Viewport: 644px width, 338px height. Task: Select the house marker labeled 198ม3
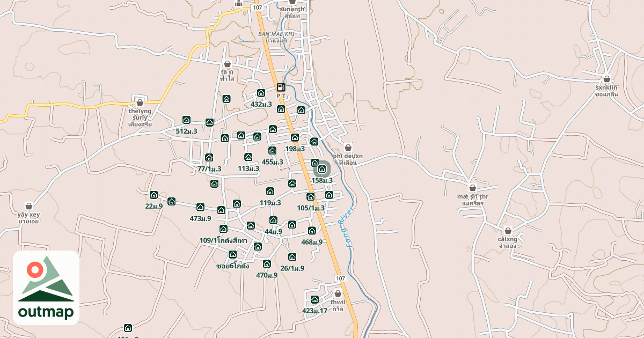point(295,137)
